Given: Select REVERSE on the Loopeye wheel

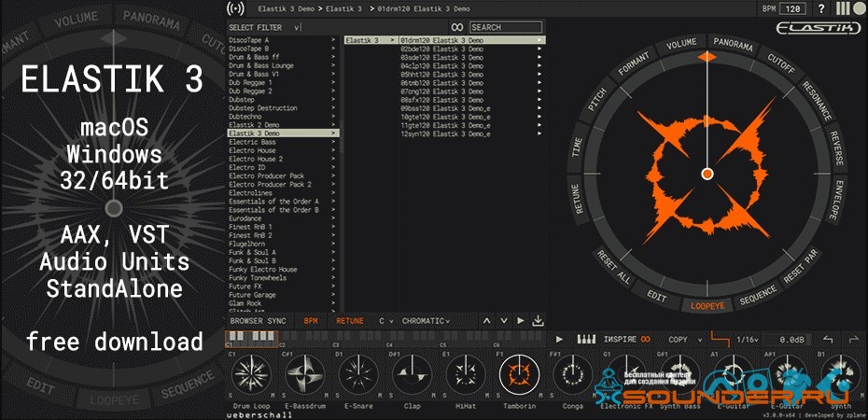Looking at the screenshot, I should coord(837,148).
